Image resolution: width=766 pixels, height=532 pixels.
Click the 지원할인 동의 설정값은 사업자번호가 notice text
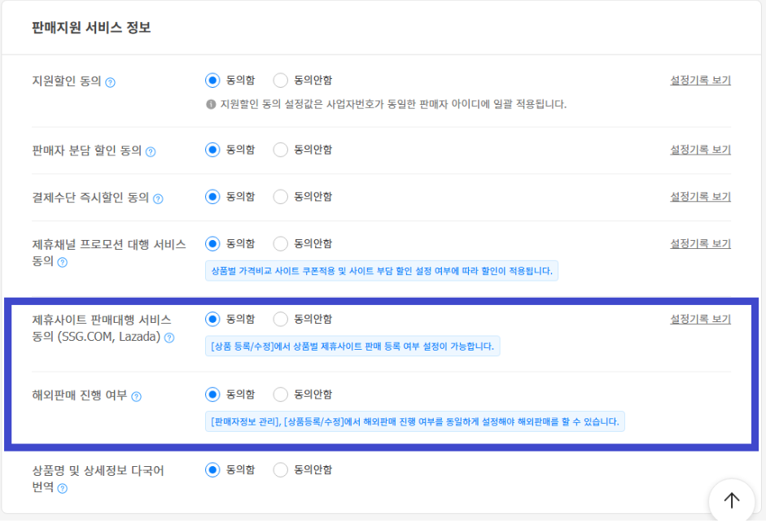pos(393,104)
